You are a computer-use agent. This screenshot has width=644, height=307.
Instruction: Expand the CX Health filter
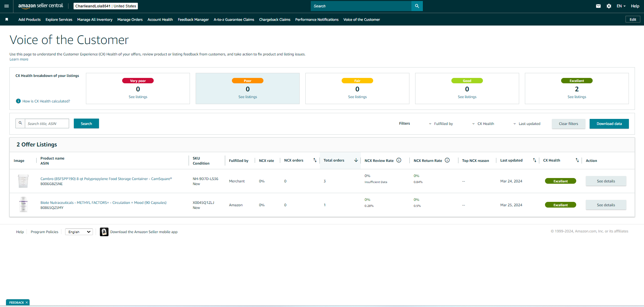pyautogui.click(x=483, y=124)
